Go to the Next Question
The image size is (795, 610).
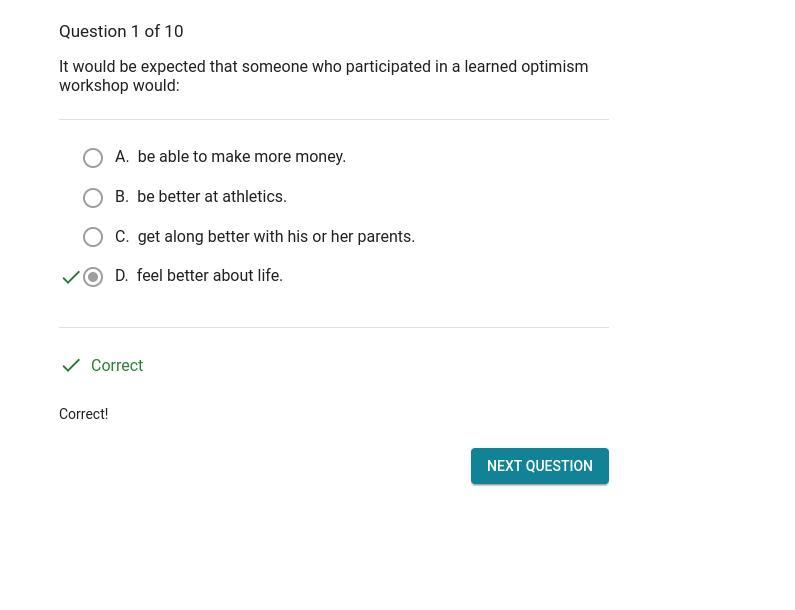[x=539, y=466]
